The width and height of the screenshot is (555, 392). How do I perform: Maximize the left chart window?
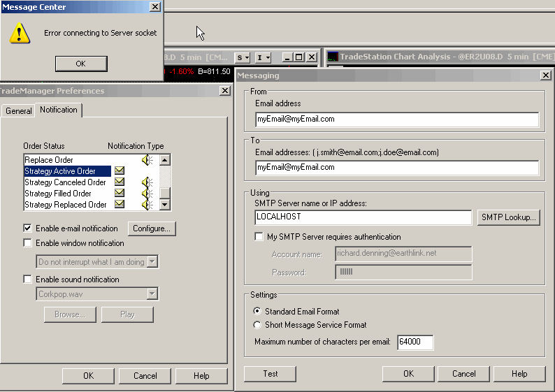(x=298, y=57)
